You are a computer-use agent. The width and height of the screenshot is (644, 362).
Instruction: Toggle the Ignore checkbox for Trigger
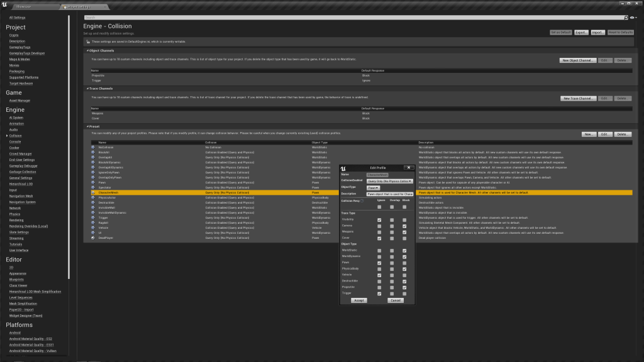tap(379, 293)
